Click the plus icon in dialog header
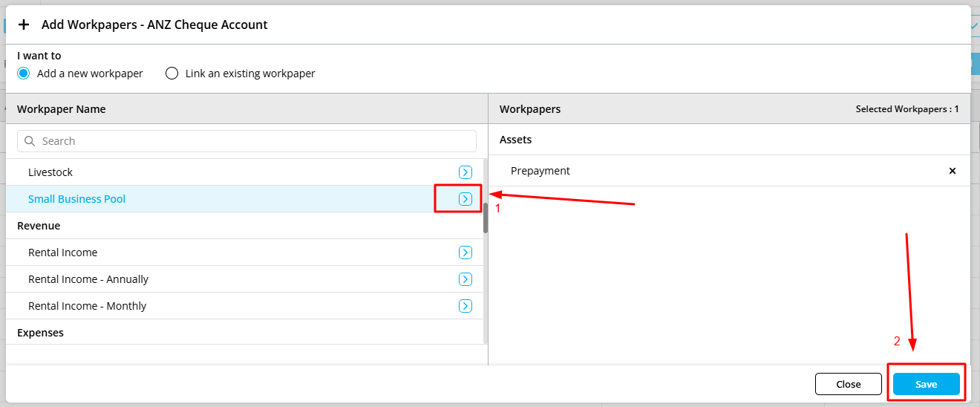Screen dimensions: 980x407 pyautogui.click(x=24, y=25)
